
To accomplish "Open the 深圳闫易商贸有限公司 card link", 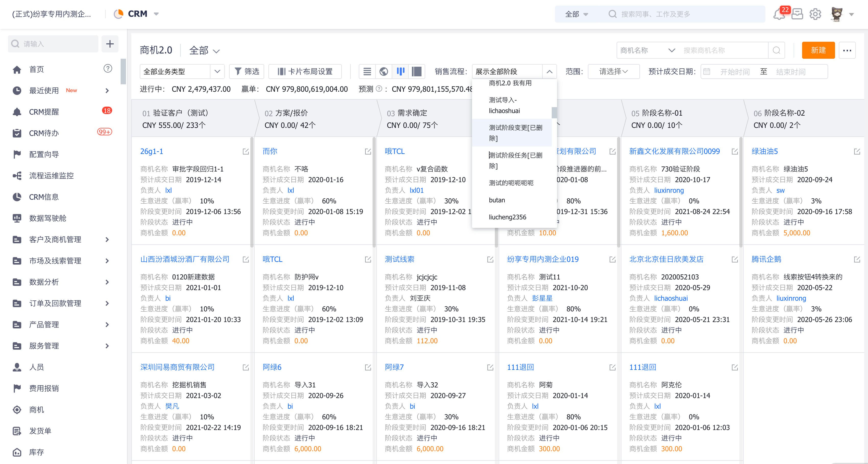I will 177,367.
